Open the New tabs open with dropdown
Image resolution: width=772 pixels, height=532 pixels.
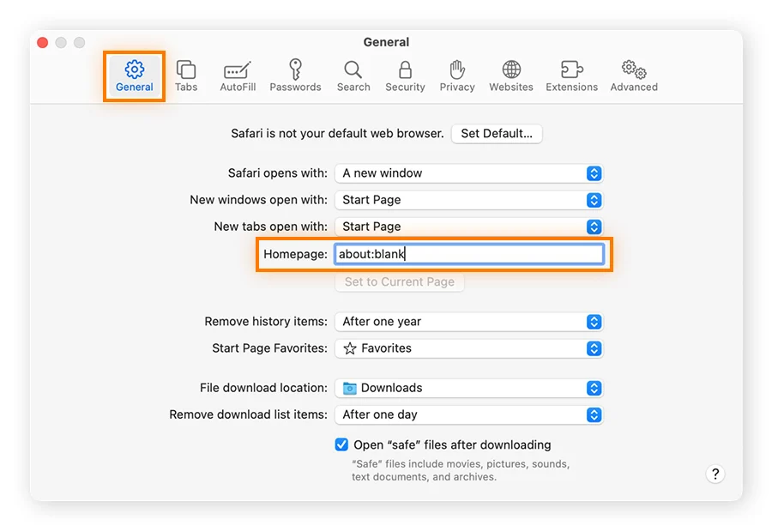click(468, 227)
